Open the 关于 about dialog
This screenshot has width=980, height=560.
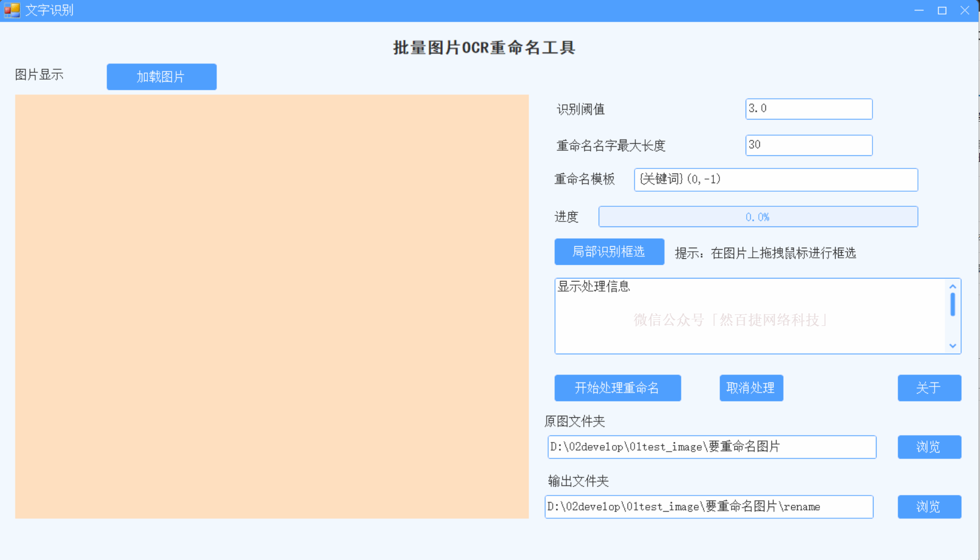929,388
